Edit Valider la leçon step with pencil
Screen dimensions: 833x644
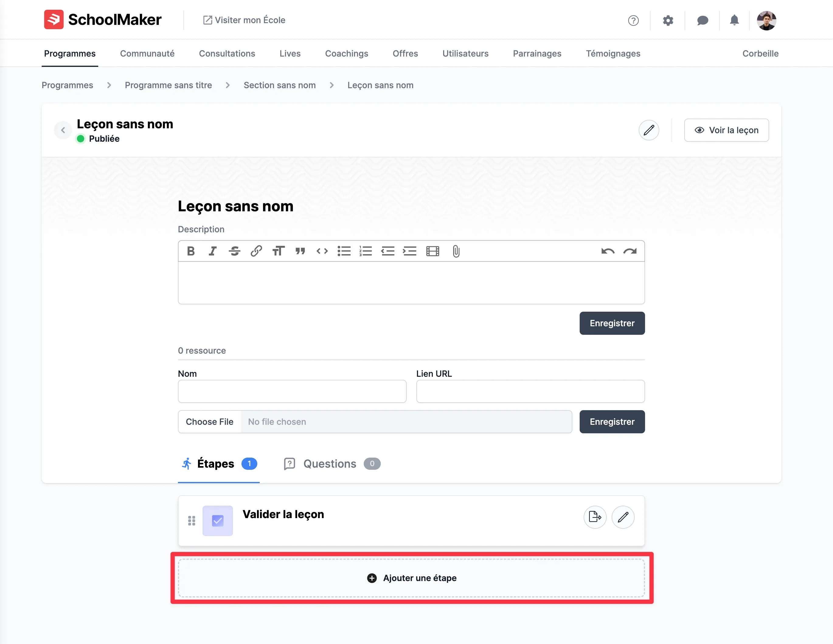point(623,517)
